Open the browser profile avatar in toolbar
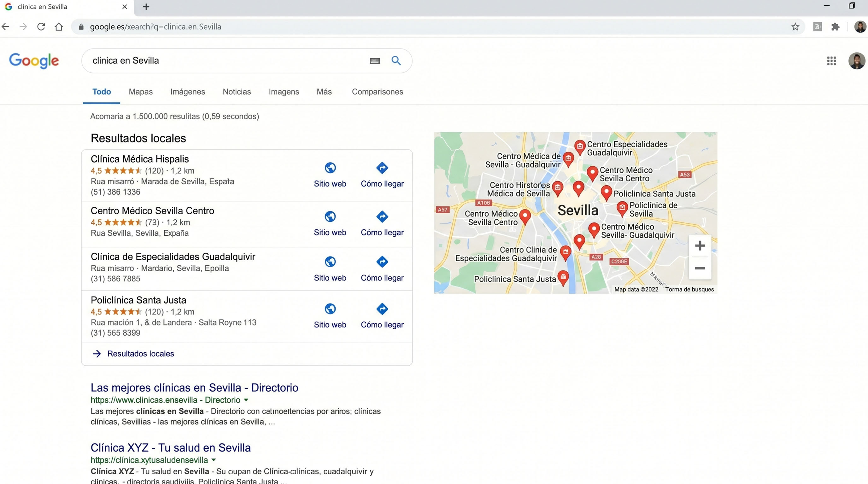868x484 pixels. 860,26
